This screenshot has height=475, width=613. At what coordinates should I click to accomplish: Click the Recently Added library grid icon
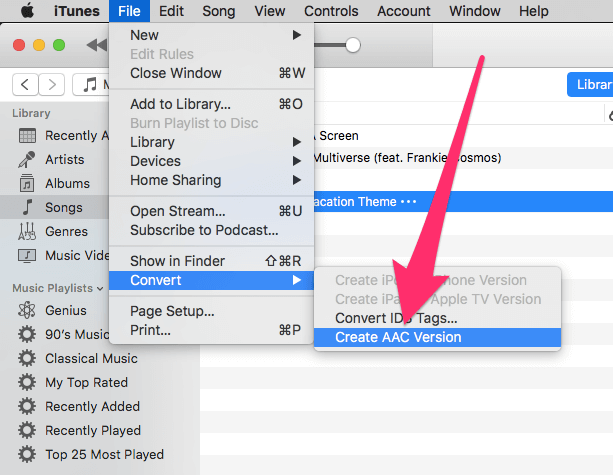tap(27, 136)
